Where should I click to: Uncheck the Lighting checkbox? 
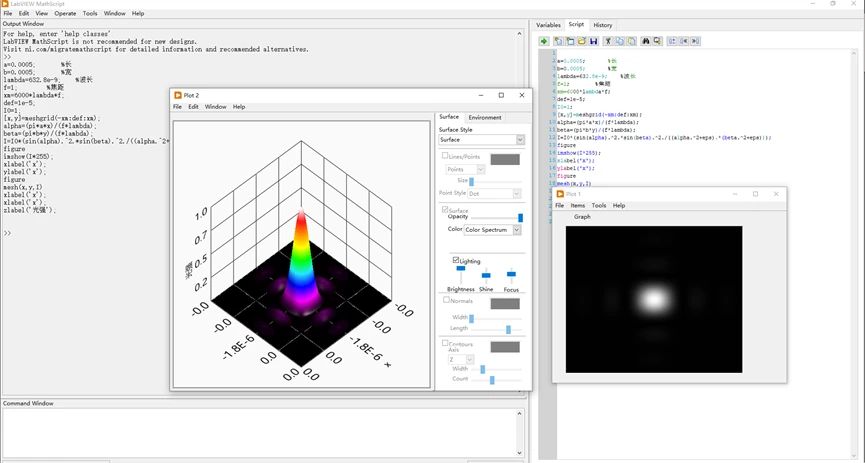click(456, 260)
